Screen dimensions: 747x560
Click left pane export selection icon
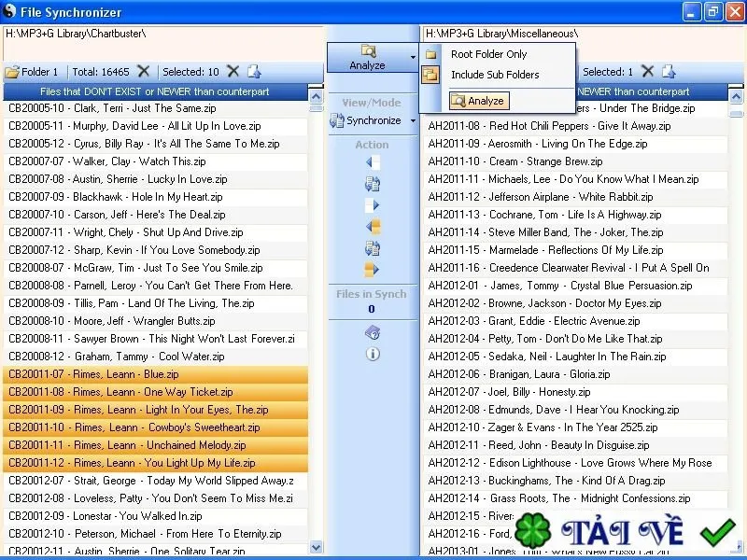(x=254, y=72)
